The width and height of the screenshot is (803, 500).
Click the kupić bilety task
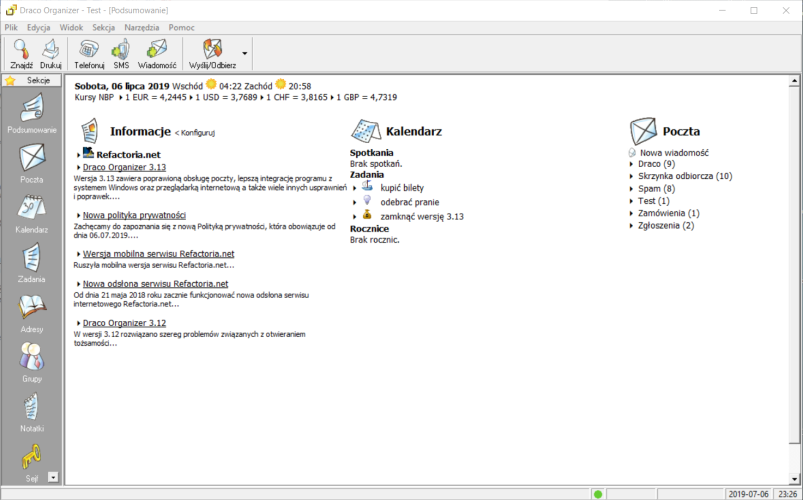point(402,188)
